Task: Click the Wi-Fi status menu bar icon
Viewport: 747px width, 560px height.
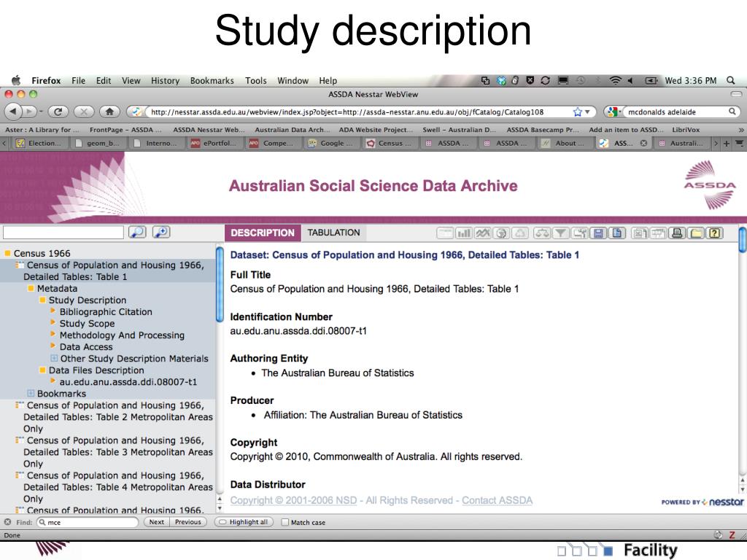Action: click(x=616, y=80)
